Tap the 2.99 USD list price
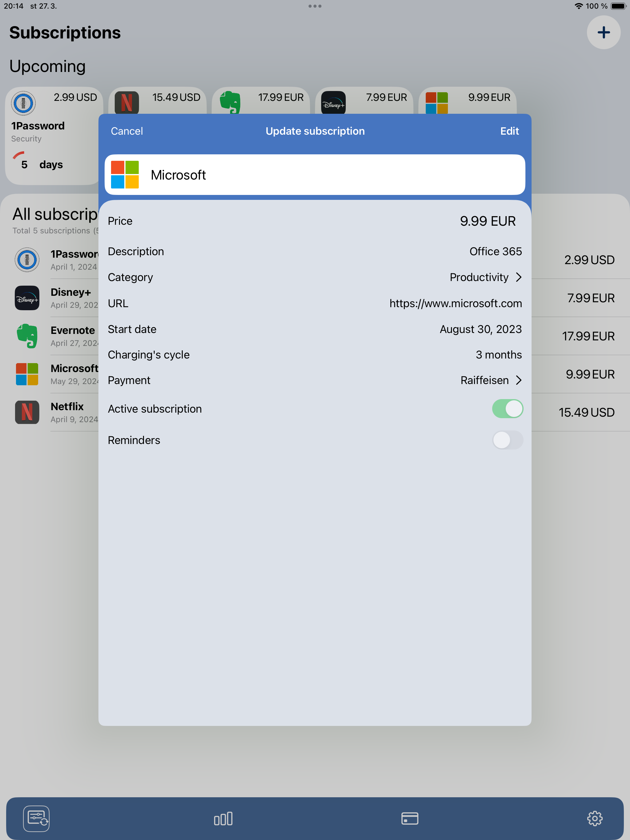The height and width of the screenshot is (840, 630). pyautogui.click(x=589, y=260)
